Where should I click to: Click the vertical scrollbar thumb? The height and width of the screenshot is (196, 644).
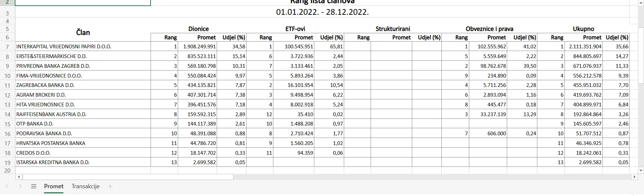pos(641,44)
